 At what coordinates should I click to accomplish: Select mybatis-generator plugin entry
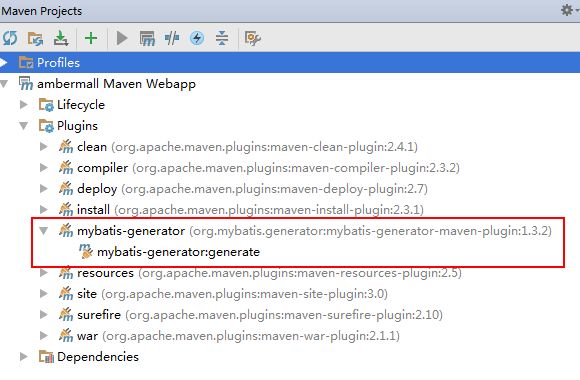[x=314, y=231]
